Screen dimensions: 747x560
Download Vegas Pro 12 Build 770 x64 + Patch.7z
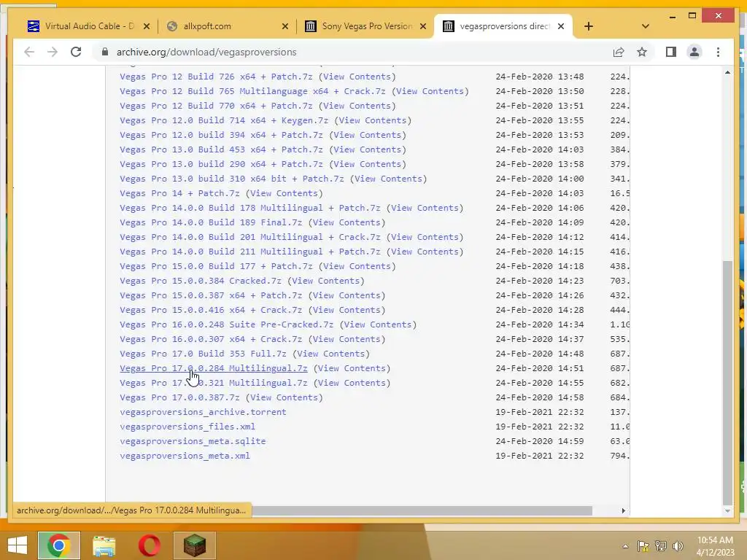tap(216, 106)
